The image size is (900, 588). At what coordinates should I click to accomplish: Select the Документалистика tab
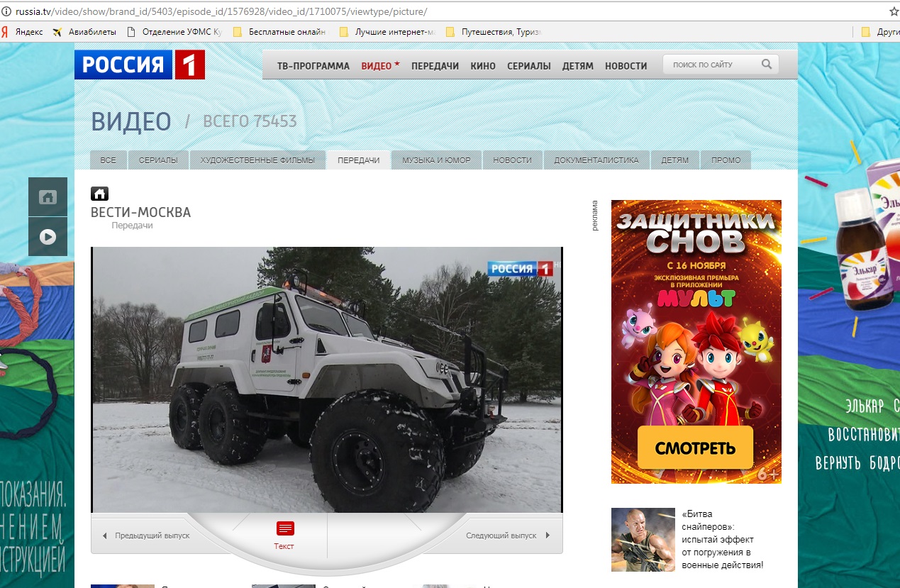tap(596, 160)
